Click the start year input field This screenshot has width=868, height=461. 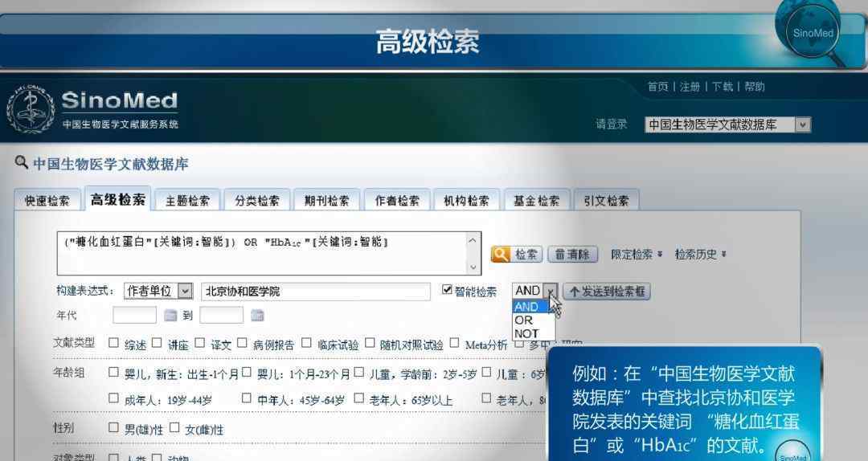tap(134, 316)
